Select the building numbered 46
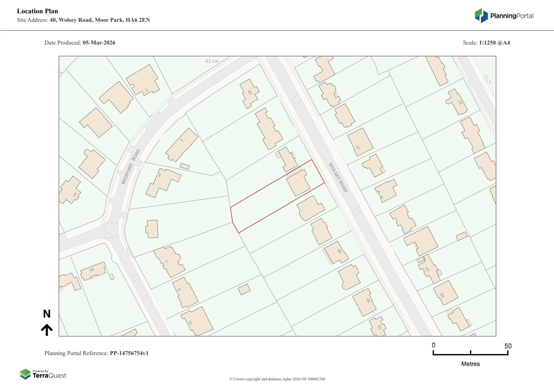The width and height of the screenshot is (554, 392). pos(337,253)
